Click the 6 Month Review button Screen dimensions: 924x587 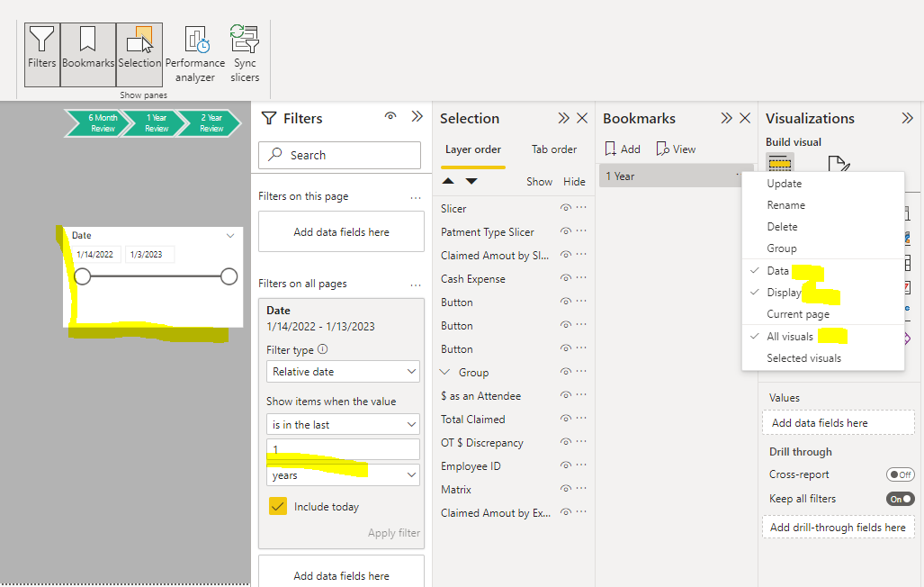98,122
